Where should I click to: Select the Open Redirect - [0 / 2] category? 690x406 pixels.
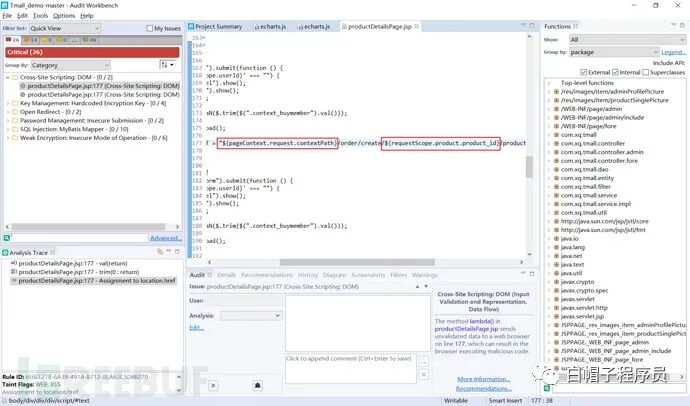[x=50, y=112]
